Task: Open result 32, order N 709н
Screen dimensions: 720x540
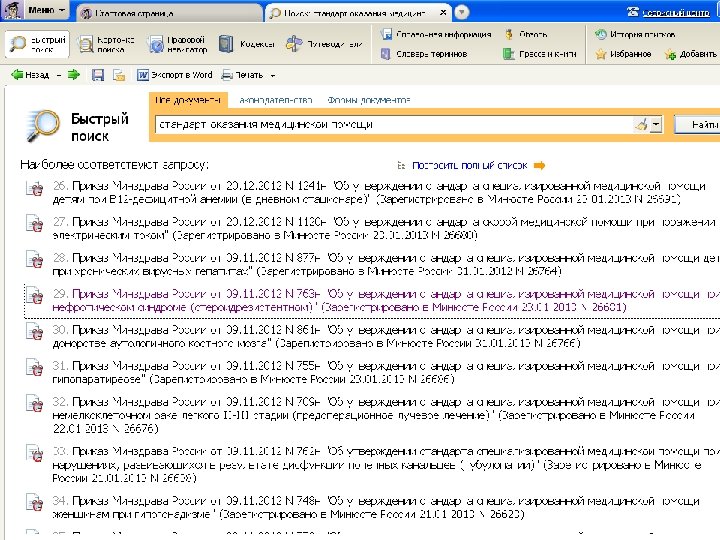Action: (386, 415)
